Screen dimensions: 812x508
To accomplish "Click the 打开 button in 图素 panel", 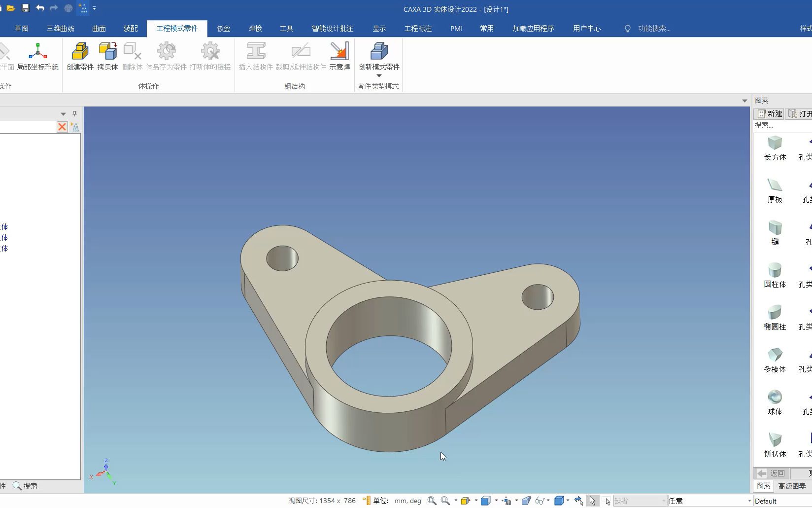I will (x=800, y=114).
